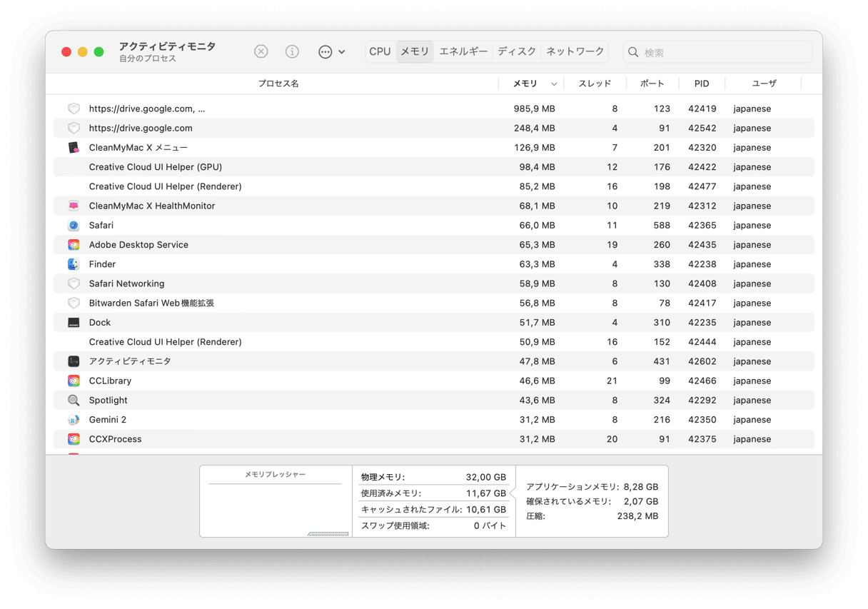Select the Finder process name
This screenshot has height=609, width=868.
(x=102, y=264)
